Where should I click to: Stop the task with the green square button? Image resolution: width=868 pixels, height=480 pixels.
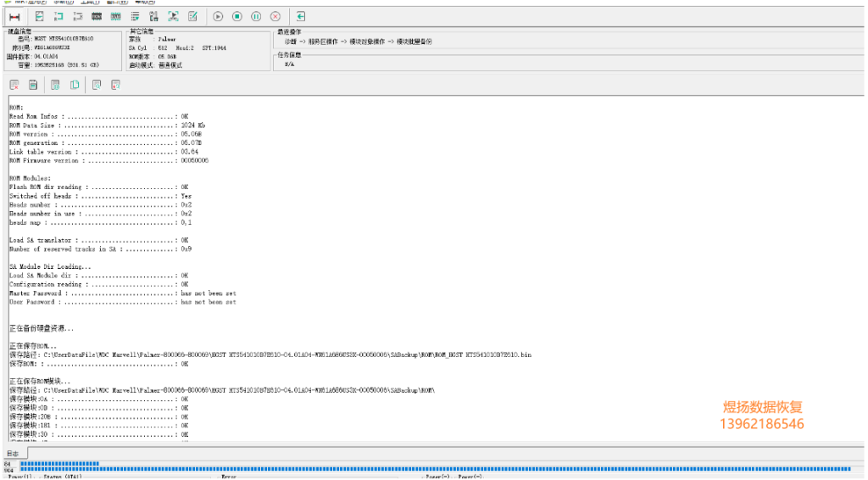pos(237,17)
